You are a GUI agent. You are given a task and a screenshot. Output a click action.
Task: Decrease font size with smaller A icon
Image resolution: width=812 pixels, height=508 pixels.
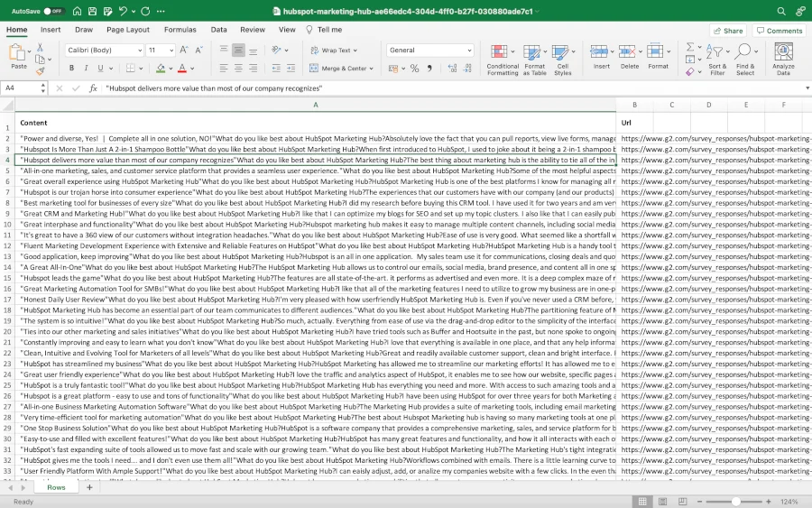[198, 51]
